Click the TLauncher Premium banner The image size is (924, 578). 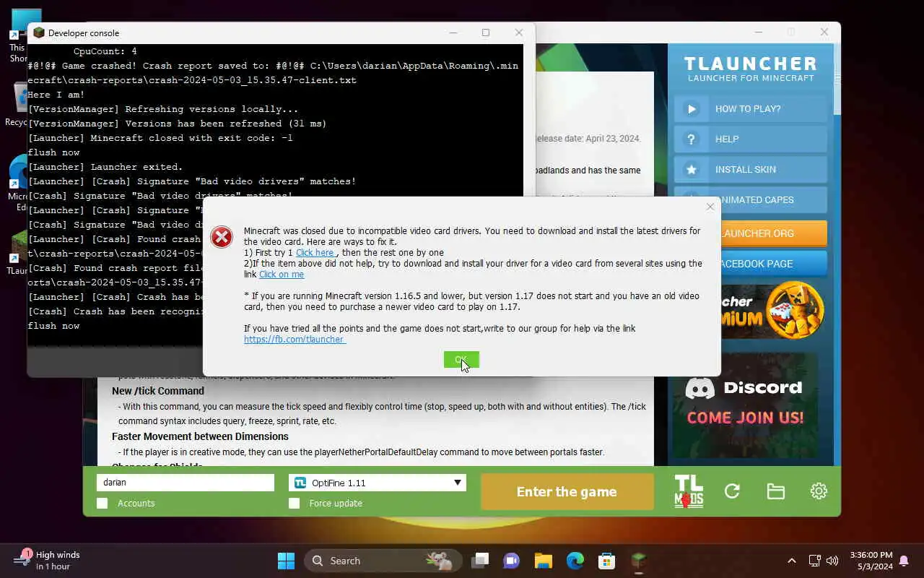click(x=773, y=311)
